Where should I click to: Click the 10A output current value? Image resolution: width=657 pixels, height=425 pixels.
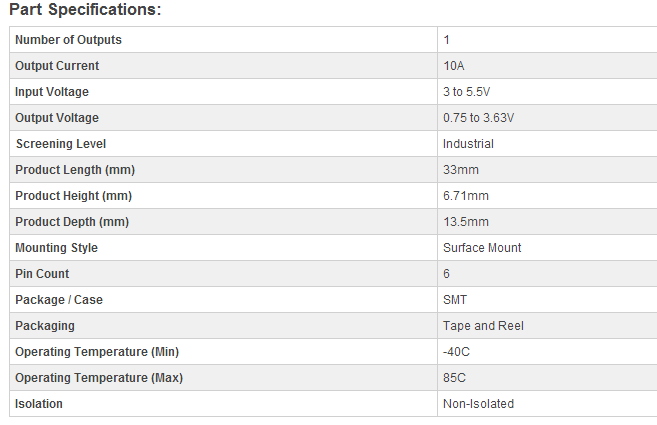(x=454, y=66)
